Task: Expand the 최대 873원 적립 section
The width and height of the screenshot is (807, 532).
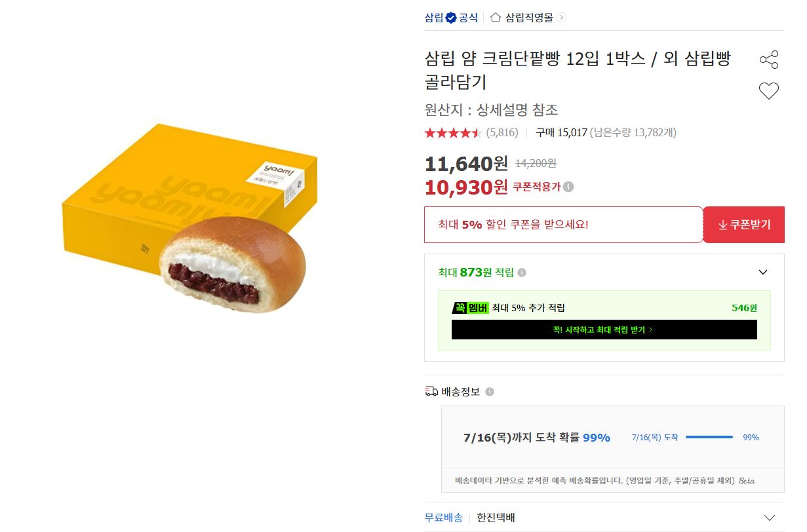Action: 763,273
